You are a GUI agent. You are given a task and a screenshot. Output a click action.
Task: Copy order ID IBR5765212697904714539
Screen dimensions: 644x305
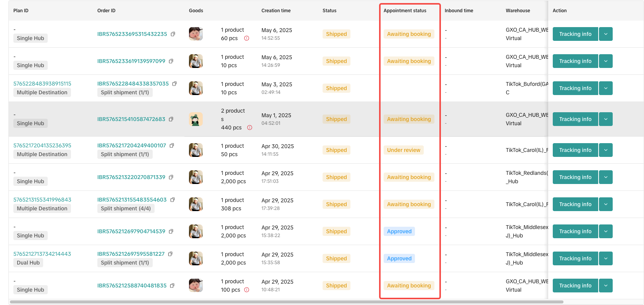pos(171,231)
